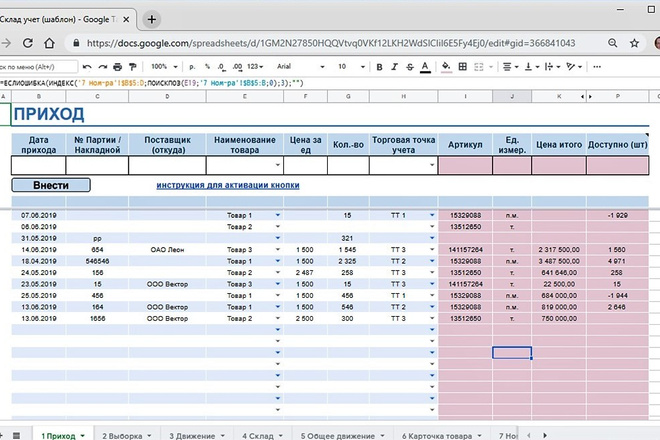Open the Товар 1 dropdown in the 07.06.2019 row

277,215
